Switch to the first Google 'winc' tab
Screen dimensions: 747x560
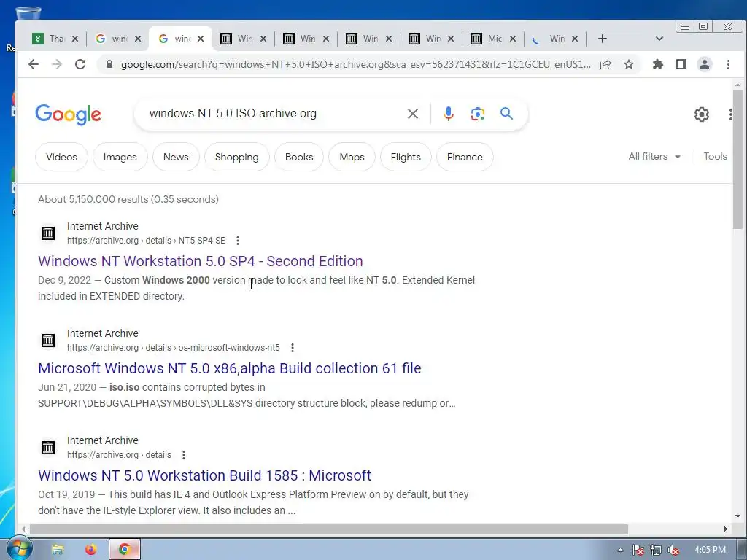[x=112, y=39]
